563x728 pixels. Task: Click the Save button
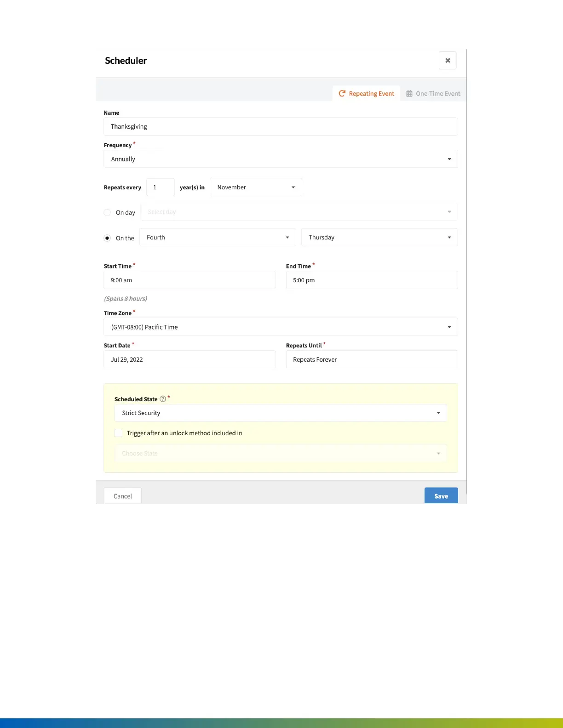(441, 496)
